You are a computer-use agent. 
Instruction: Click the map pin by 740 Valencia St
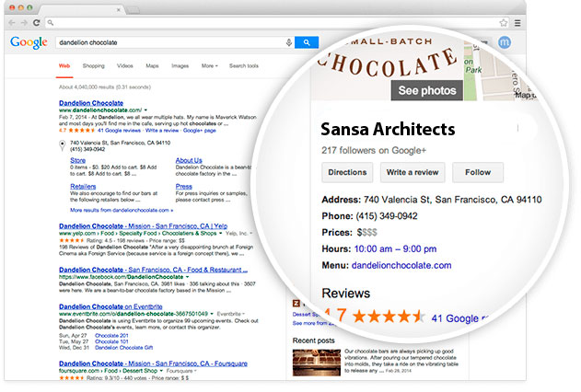[x=63, y=145]
